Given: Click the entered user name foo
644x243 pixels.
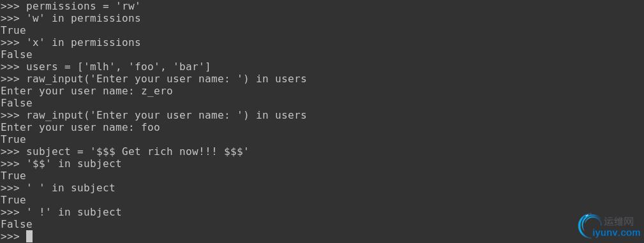Looking at the screenshot, I should [151, 128].
